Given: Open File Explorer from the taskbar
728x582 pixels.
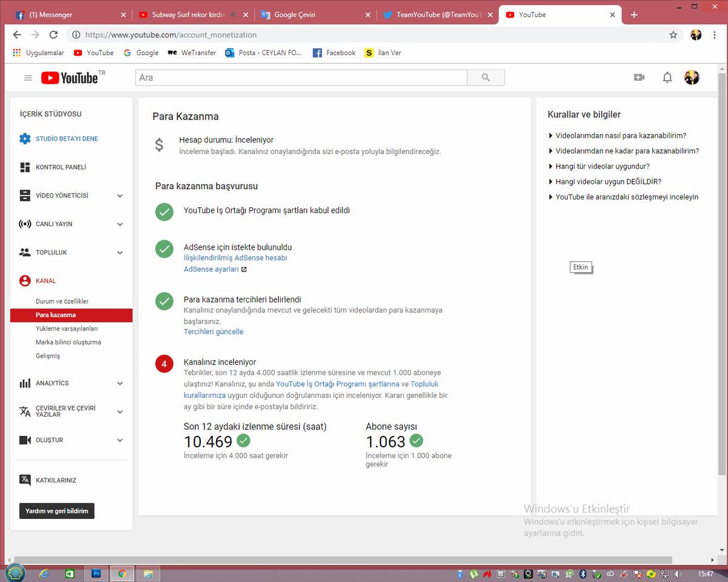Looking at the screenshot, I should point(147,573).
